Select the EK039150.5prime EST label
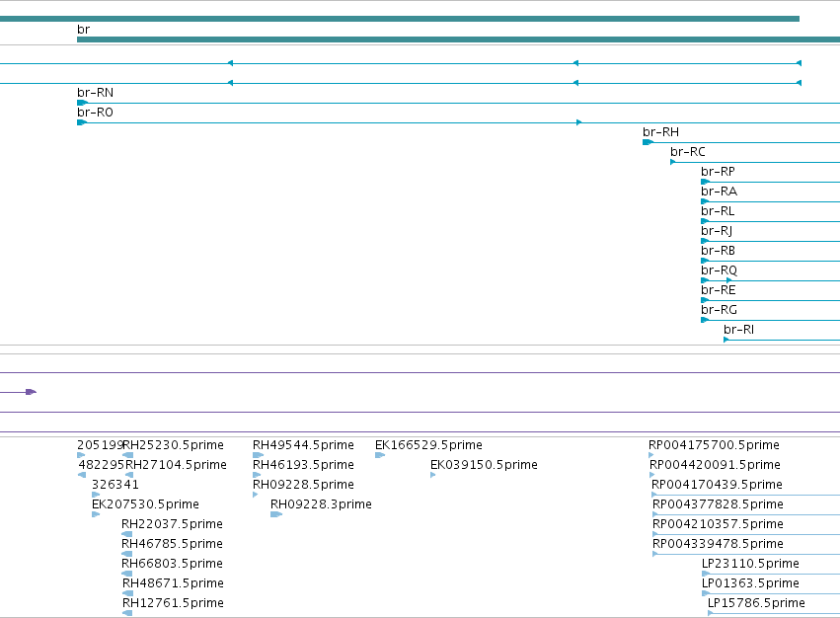Viewport: 840px width, 618px height. coord(484,465)
